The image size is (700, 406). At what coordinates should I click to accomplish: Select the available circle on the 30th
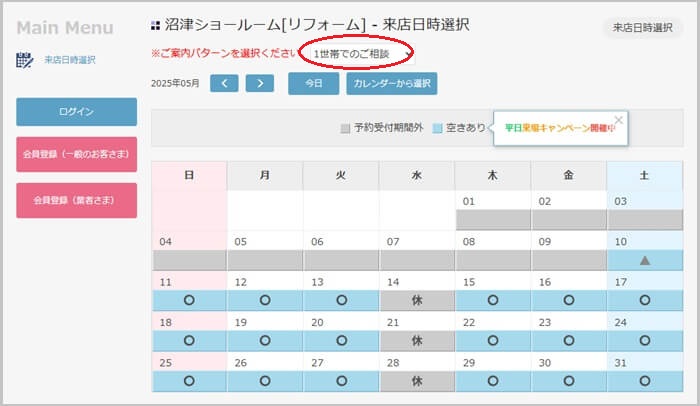tap(569, 381)
